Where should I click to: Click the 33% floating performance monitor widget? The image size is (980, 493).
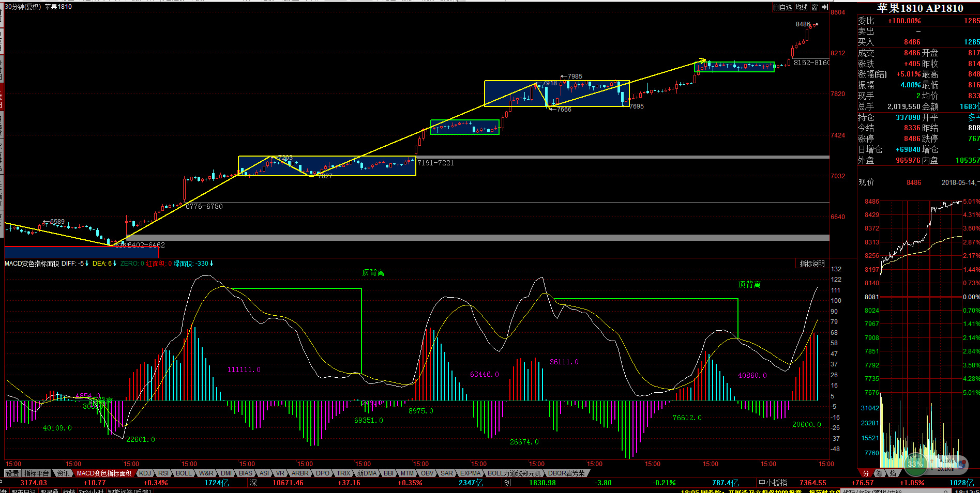[915, 464]
